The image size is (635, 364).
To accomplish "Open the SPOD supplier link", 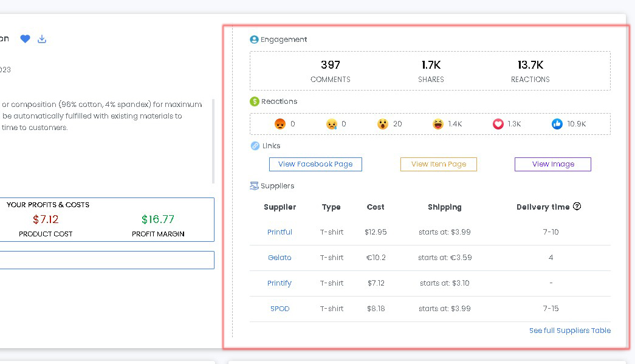I will point(280,309).
